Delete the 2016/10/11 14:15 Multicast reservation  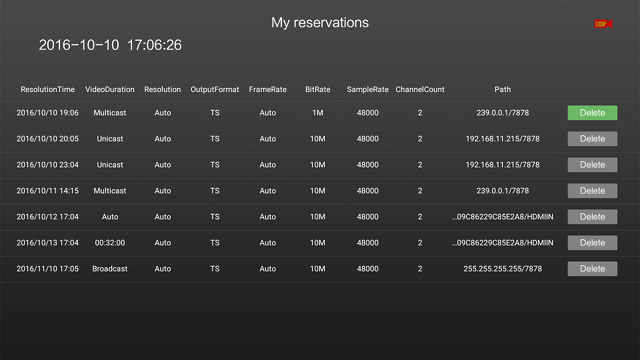pos(592,191)
